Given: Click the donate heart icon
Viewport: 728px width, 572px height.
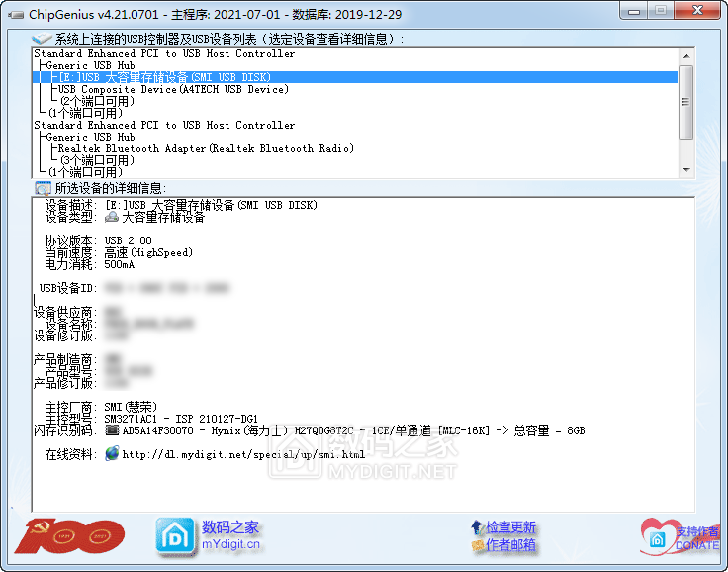Looking at the screenshot, I should tap(658, 537).
